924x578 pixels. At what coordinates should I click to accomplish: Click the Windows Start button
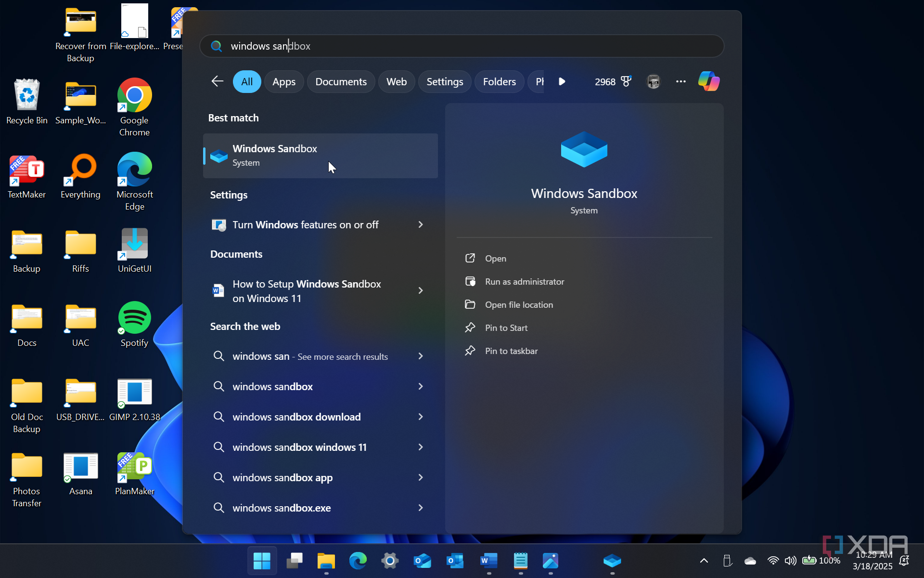point(262,561)
